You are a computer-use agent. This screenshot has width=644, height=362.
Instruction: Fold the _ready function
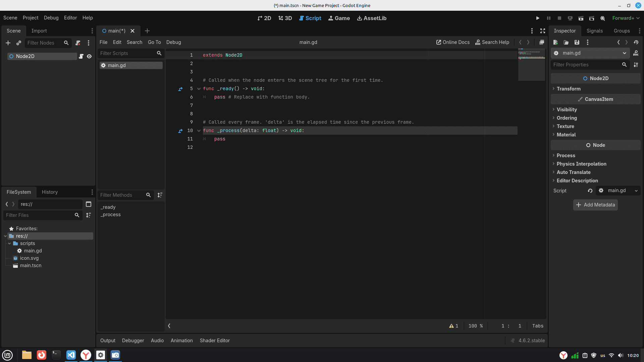tap(199, 89)
